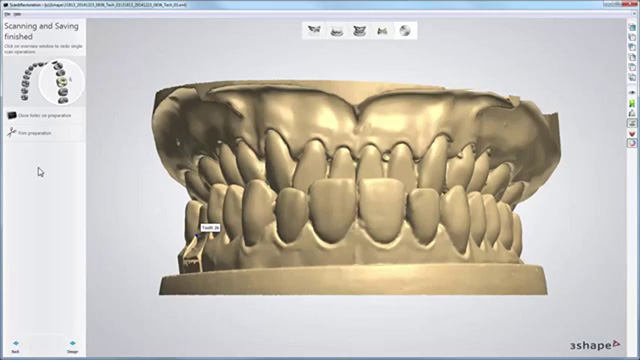Toggle the highlighted slider-bars icon in right toolbar
Viewport: 640px width, 360px height.
[632, 123]
